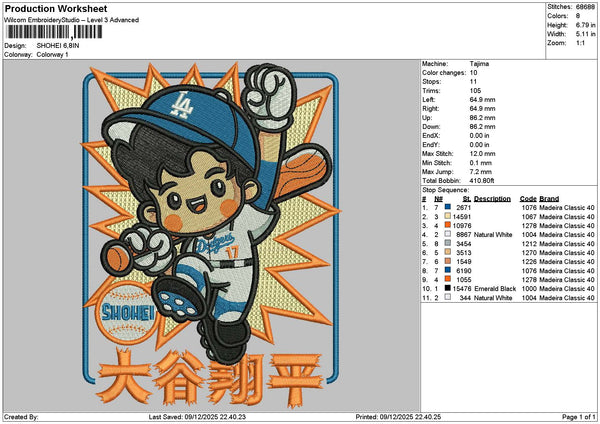Click the Code column header
The image size is (600, 424).
point(528,199)
